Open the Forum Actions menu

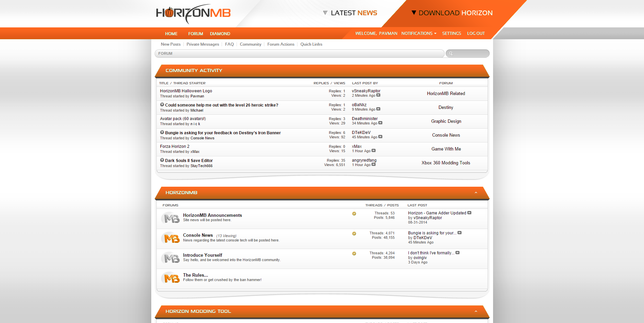pyautogui.click(x=281, y=44)
